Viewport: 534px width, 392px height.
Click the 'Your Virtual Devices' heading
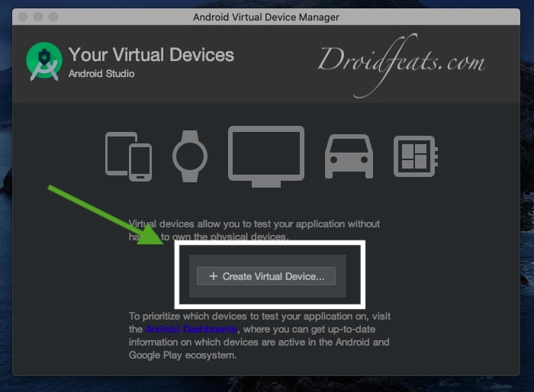(151, 54)
